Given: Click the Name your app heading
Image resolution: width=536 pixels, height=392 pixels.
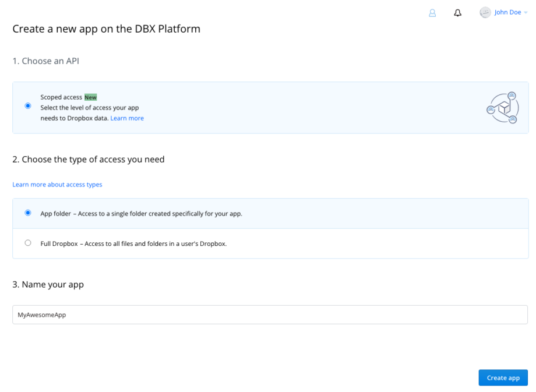Looking at the screenshot, I should [48, 284].
